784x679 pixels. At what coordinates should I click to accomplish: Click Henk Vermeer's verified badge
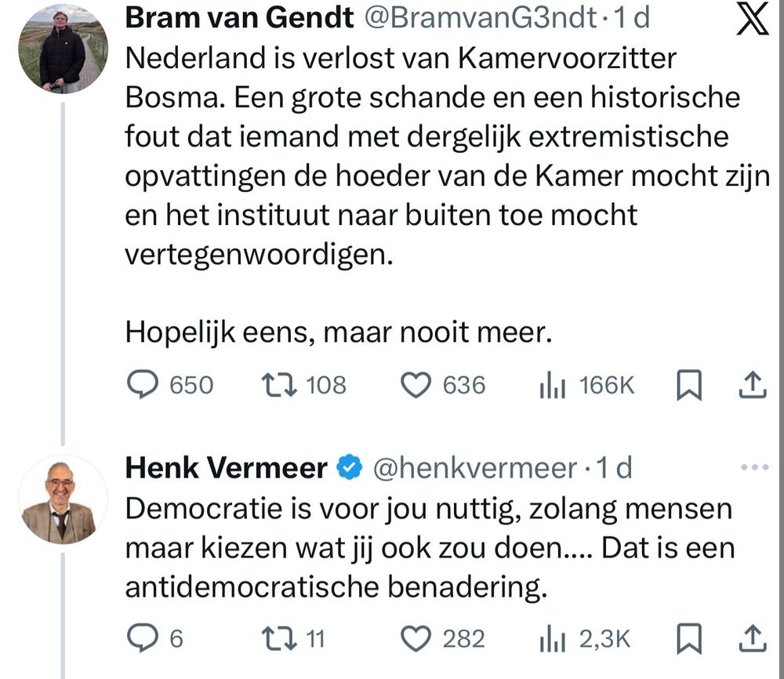(347, 469)
